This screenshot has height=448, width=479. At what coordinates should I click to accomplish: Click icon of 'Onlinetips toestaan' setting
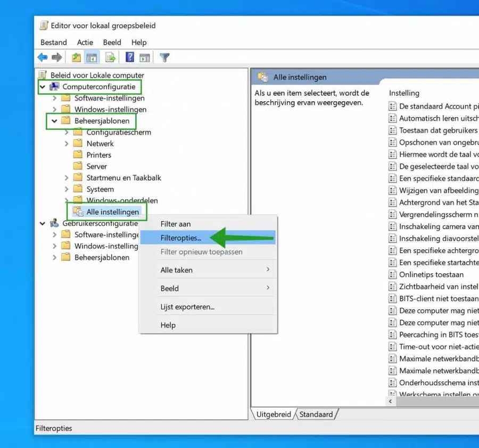392,274
